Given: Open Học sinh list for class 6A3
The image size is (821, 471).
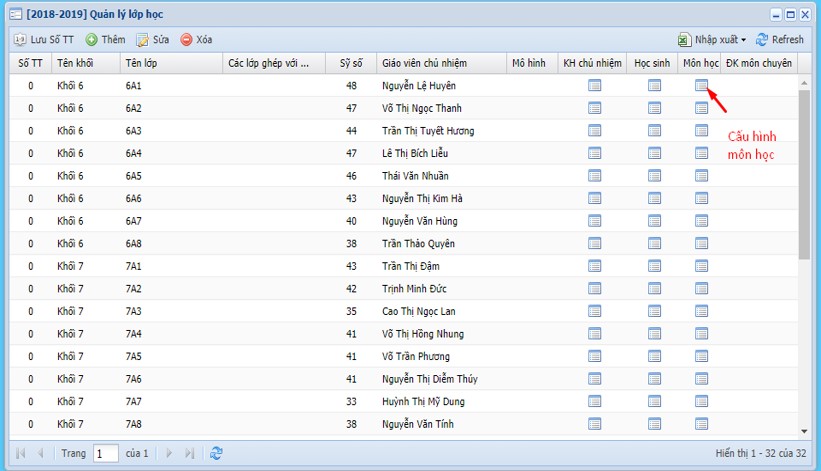Looking at the screenshot, I should pos(654,131).
